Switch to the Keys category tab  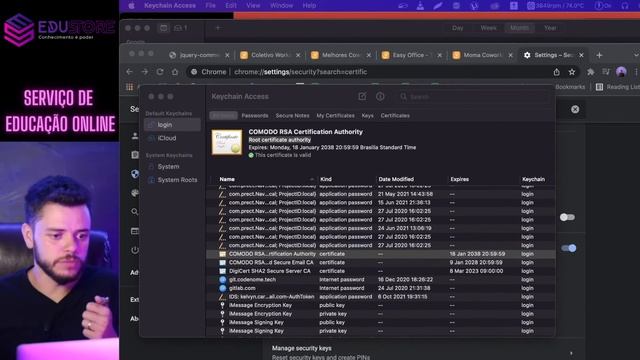(367, 116)
